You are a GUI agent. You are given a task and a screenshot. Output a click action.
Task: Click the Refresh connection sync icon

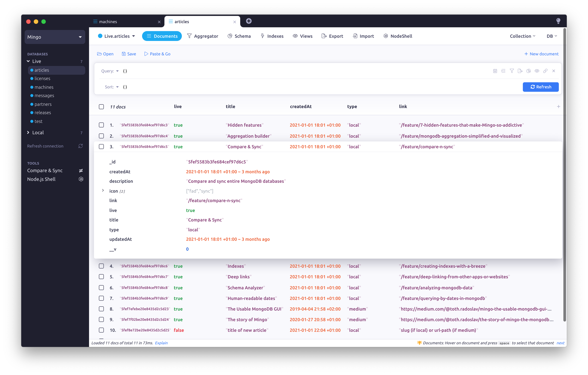pos(81,146)
